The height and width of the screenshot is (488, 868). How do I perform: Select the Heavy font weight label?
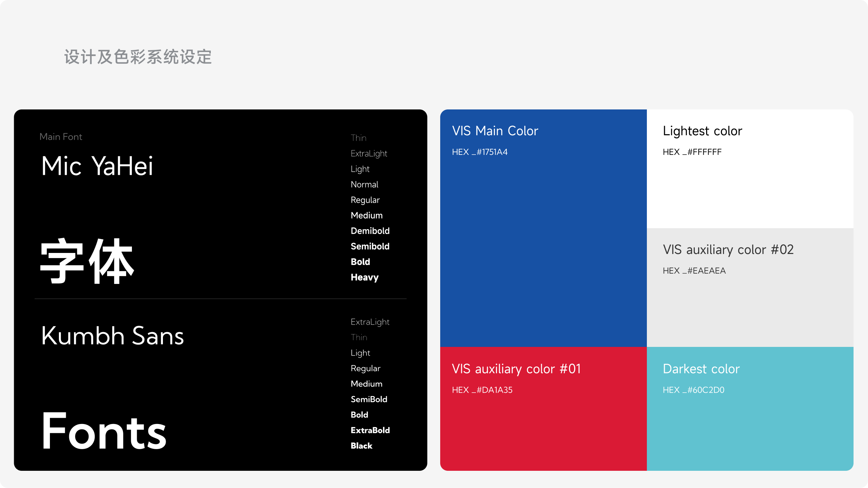pyautogui.click(x=364, y=277)
